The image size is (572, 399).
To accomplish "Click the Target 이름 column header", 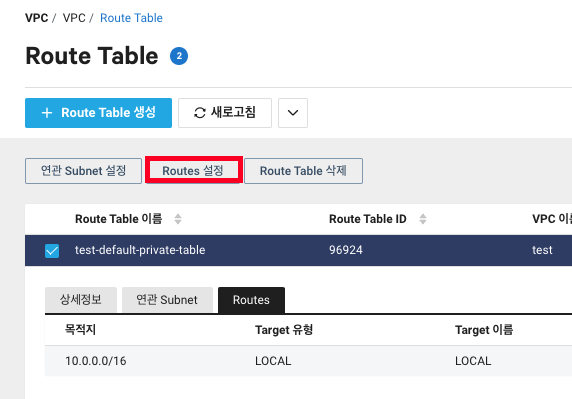I will pos(484,330).
